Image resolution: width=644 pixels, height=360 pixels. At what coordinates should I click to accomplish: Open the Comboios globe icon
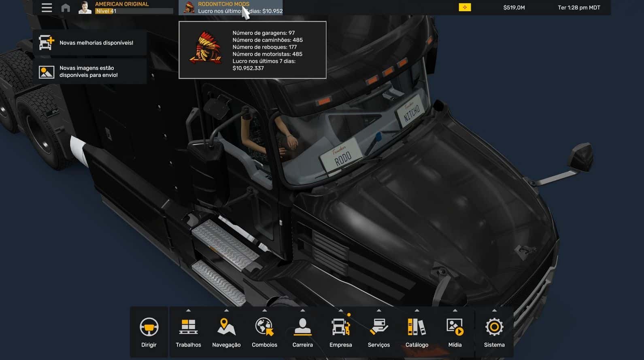point(264,328)
